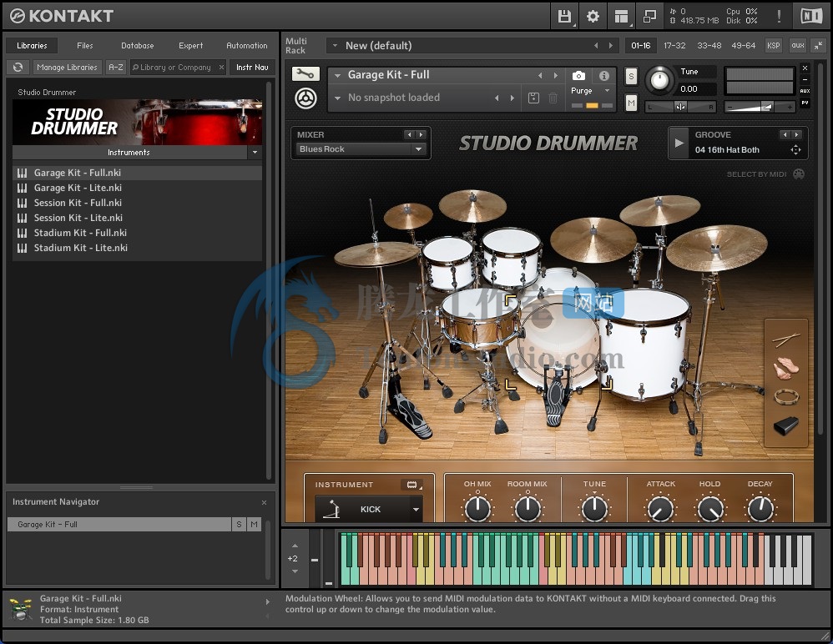The width and height of the screenshot is (833, 644).
Task: Go to previous mixer preset arrow
Action: point(409,135)
